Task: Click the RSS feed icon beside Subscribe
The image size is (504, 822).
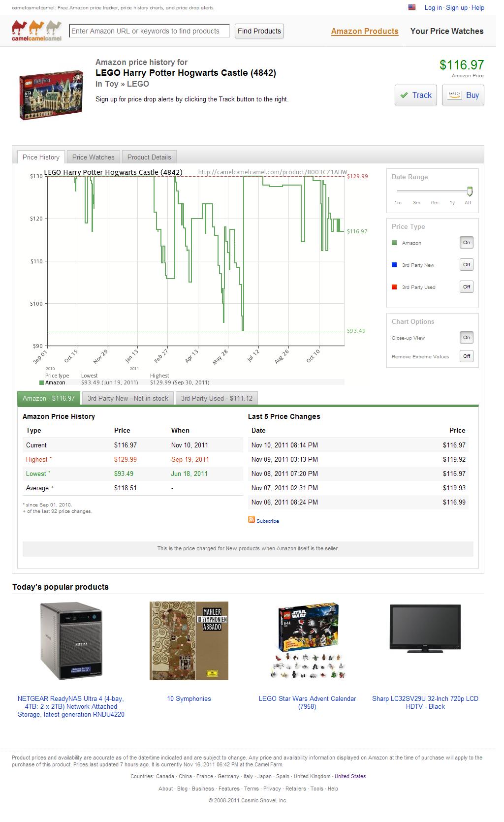Action: 252,520
